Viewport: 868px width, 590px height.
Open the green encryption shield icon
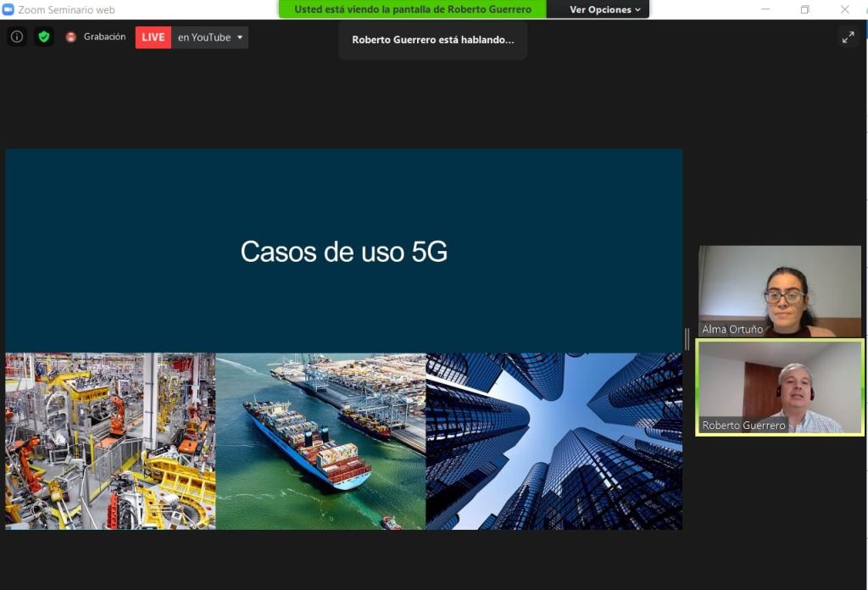(x=44, y=36)
